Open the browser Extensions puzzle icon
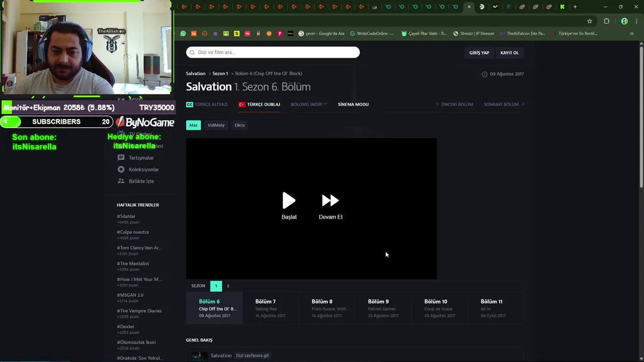Screen dimensions: 644x362 606,21
